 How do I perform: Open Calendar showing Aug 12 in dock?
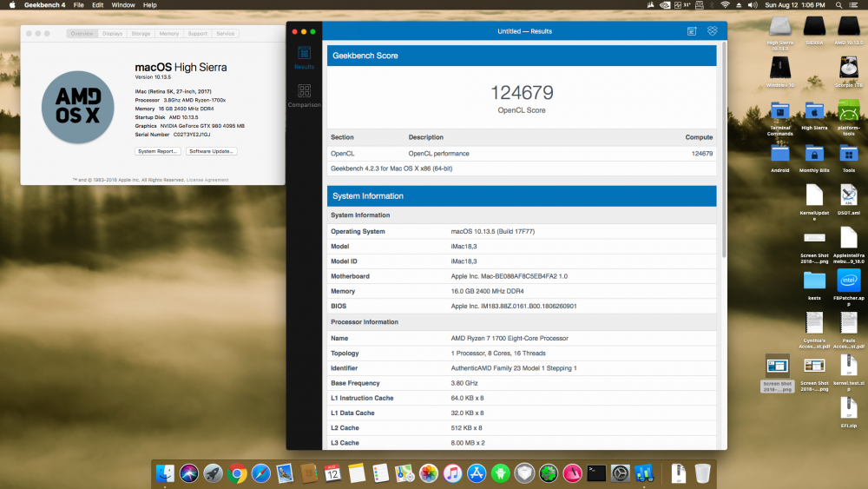click(332, 473)
